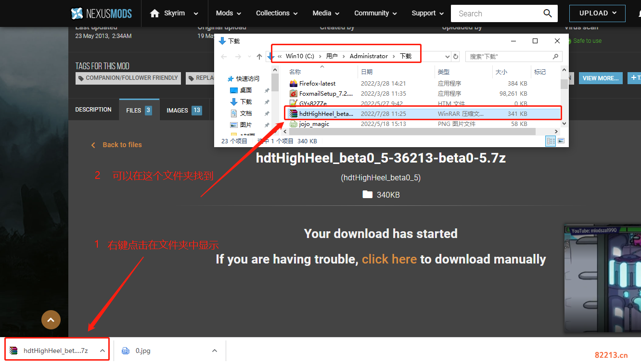This screenshot has height=364, width=641.
Task: Click in the Nexus Search input field
Action: tap(495, 13)
